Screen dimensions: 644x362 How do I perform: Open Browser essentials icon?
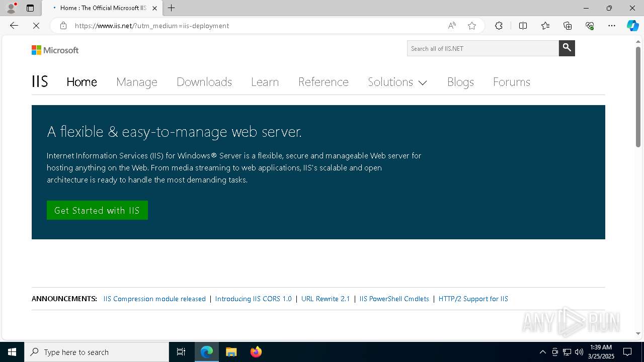pos(590,26)
